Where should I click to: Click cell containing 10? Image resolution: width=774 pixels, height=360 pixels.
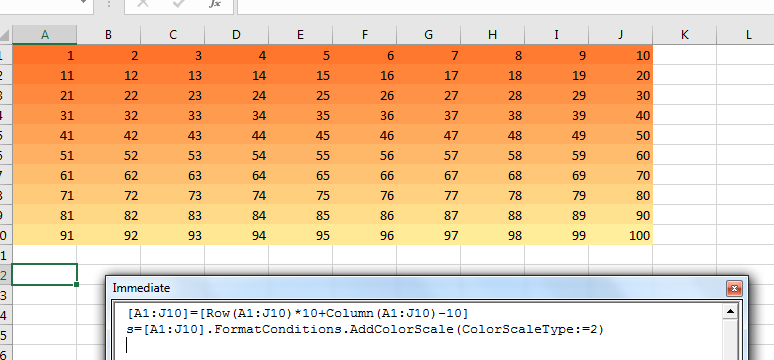pos(620,55)
